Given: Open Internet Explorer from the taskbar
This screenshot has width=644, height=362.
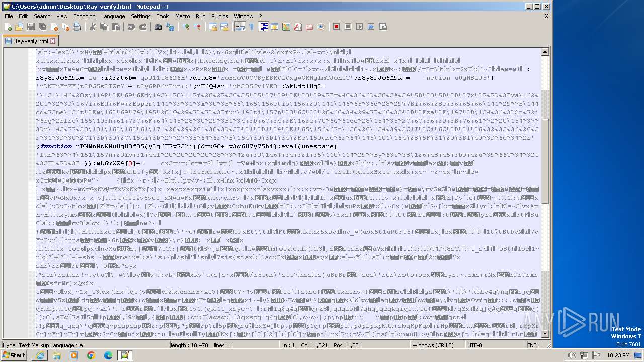Looking at the screenshot, I should [x=40, y=355].
